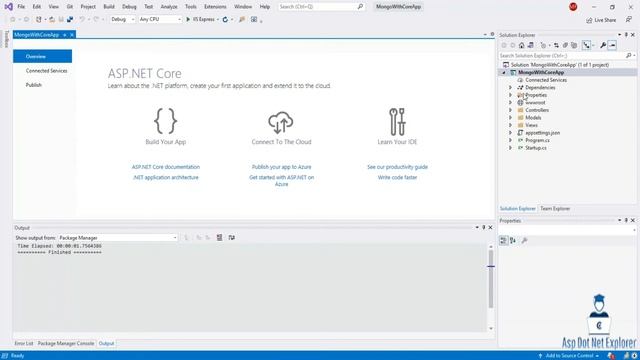
Task: Click the Home icon in Solution Explorer
Action: (522, 45)
